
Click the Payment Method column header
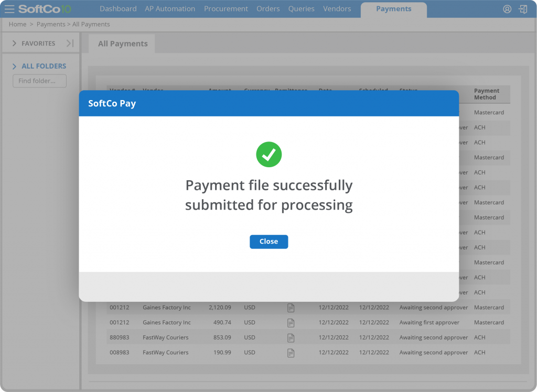[486, 94]
